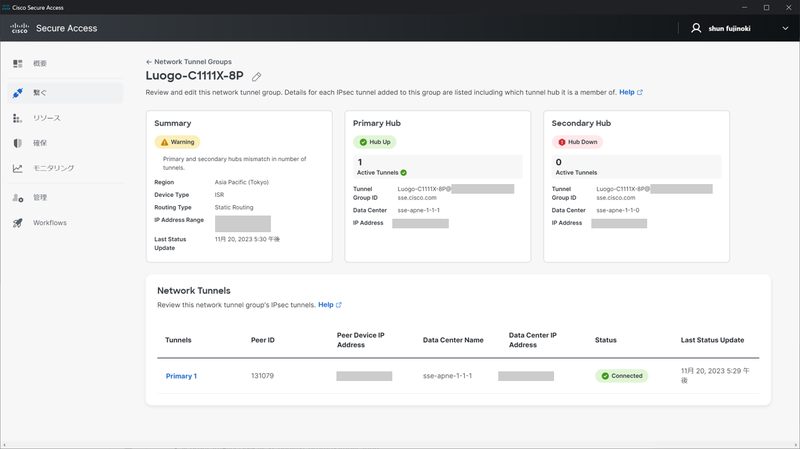Image resolution: width=800 pixels, height=449 pixels.
Task: Click Summary last status update time
Action: (247, 239)
